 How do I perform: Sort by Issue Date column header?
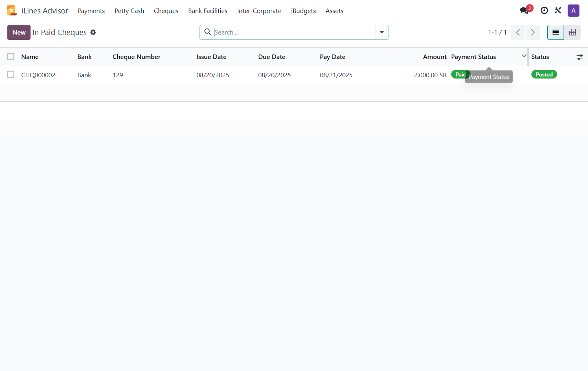211,57
